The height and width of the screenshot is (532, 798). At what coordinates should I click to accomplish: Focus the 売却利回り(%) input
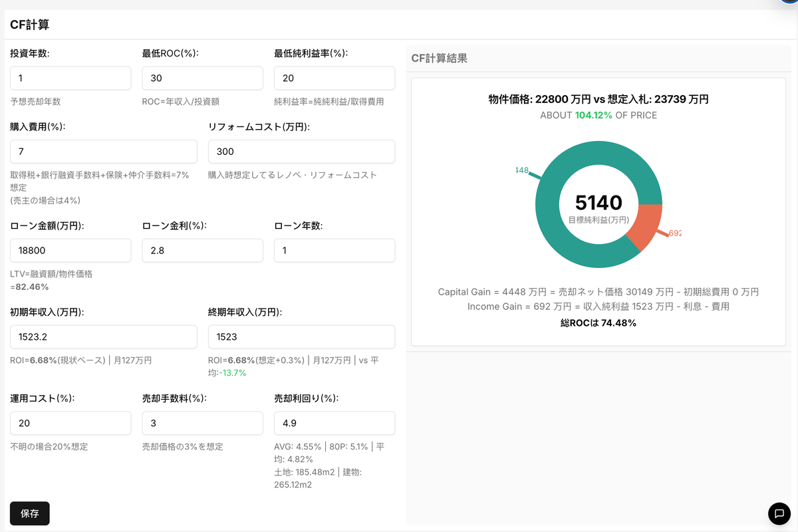tap(334, 424)
